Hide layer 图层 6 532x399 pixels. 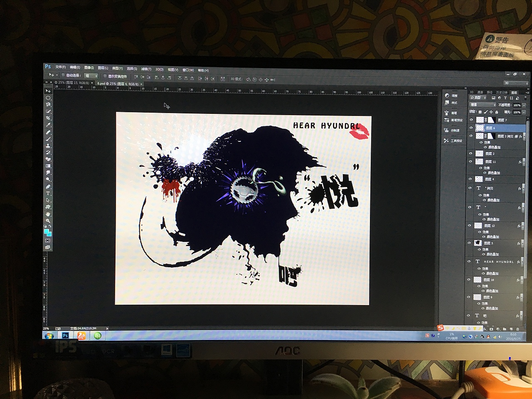click(471, 128)
